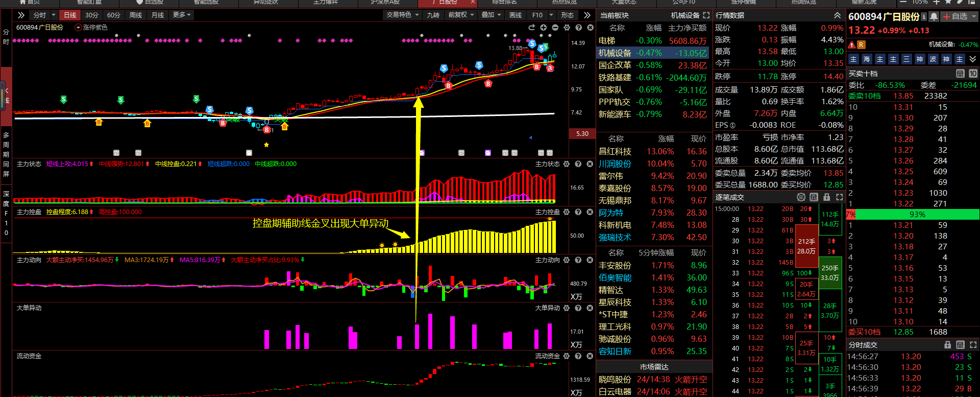Image resolution: width=980 pixels, height=397 pixels.
Task: Toggle the 10-level switch in 买卖十档
Action: (x=973, y=74)
